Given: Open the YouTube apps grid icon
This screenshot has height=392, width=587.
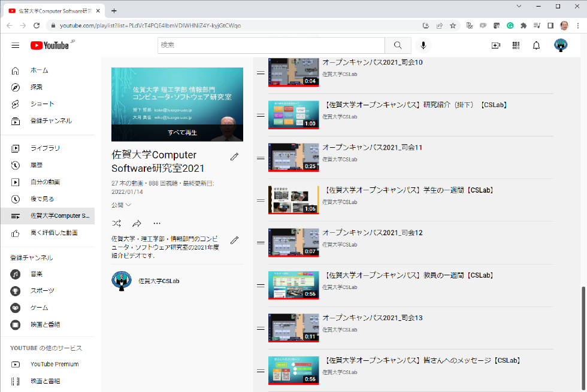Looking at the screenshot, I should (516, 45).
